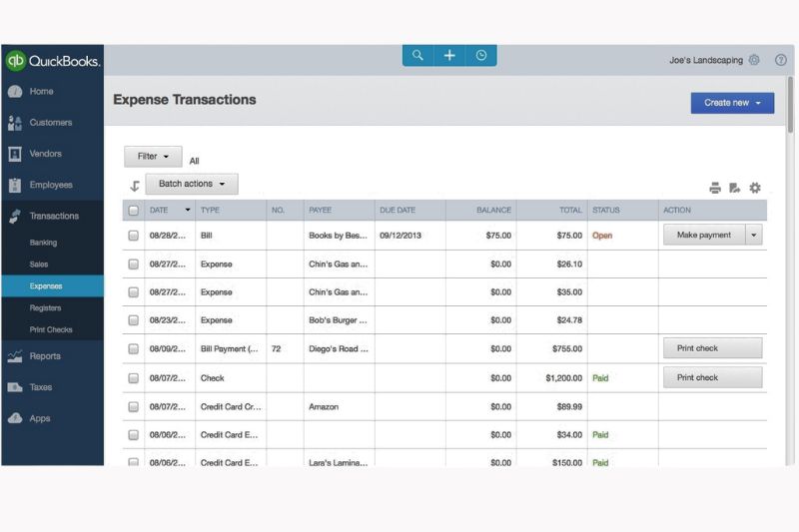Check the box for Books by Bes... bill row
799x532 pixels.
134,236
